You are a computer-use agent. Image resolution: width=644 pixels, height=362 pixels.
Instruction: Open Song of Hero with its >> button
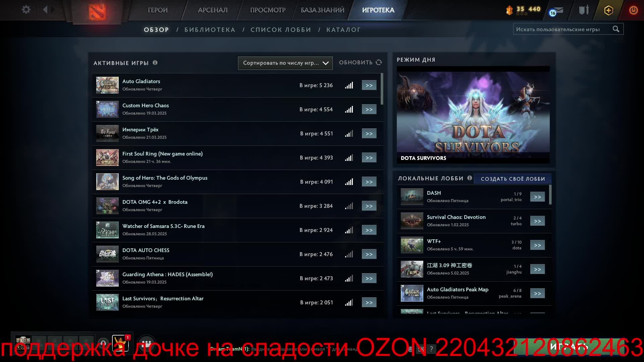tap(369, 182)
